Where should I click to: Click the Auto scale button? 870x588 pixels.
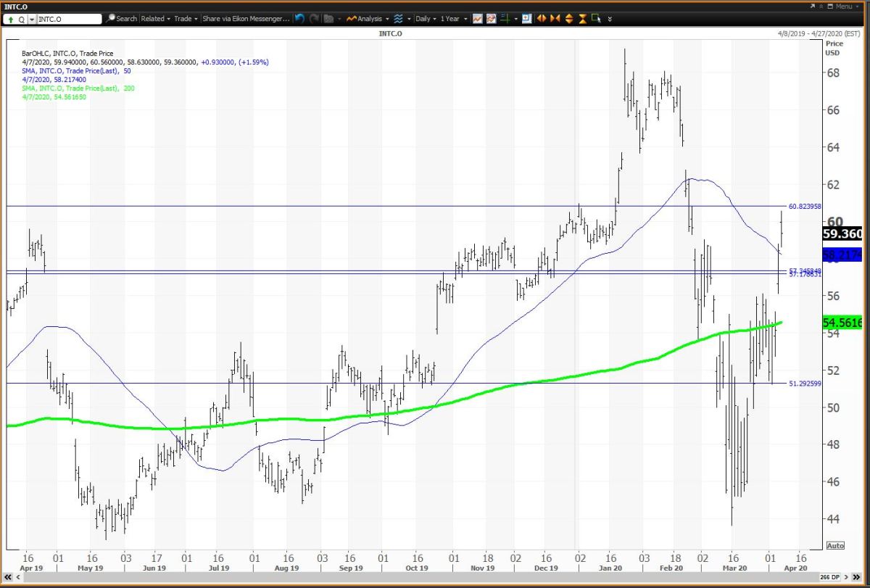click(x=834, y=545)
